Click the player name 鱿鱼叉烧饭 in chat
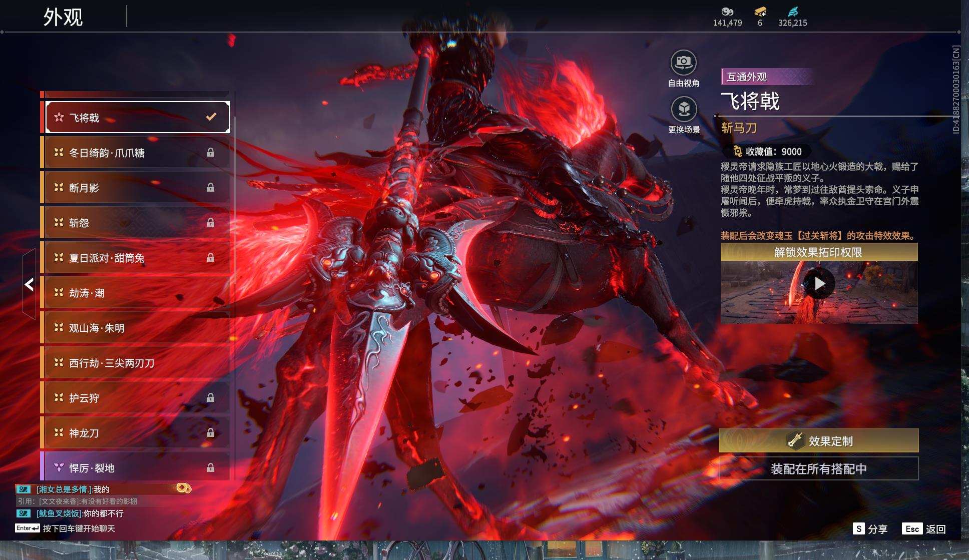 59,513
